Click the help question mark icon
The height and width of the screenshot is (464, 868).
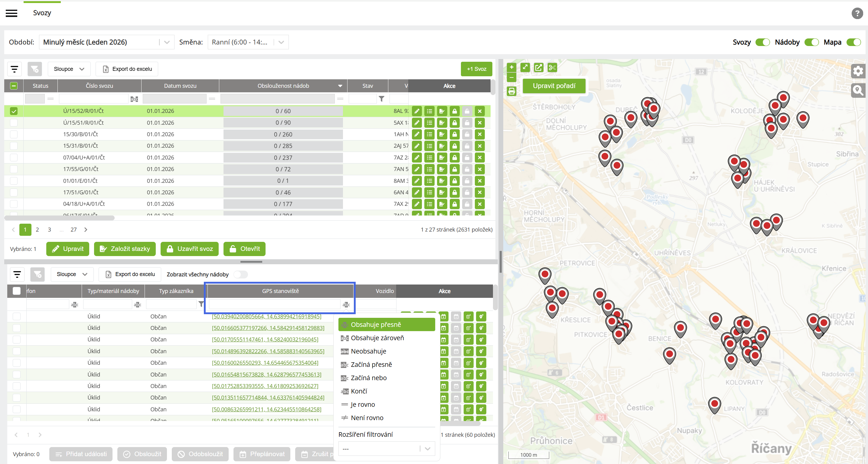[x=857, y=13]
